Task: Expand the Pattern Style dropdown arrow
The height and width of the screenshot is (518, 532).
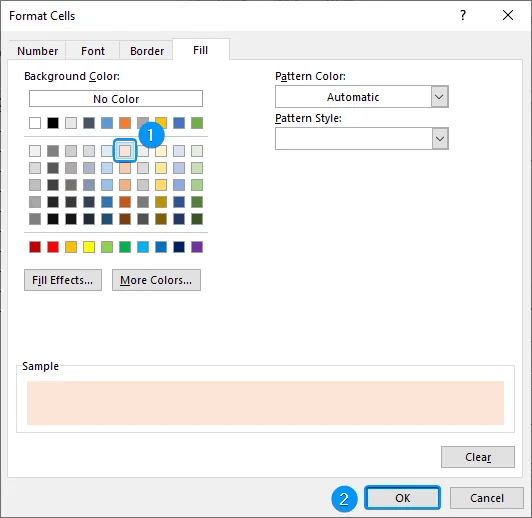Action: [x=440, y=138]
